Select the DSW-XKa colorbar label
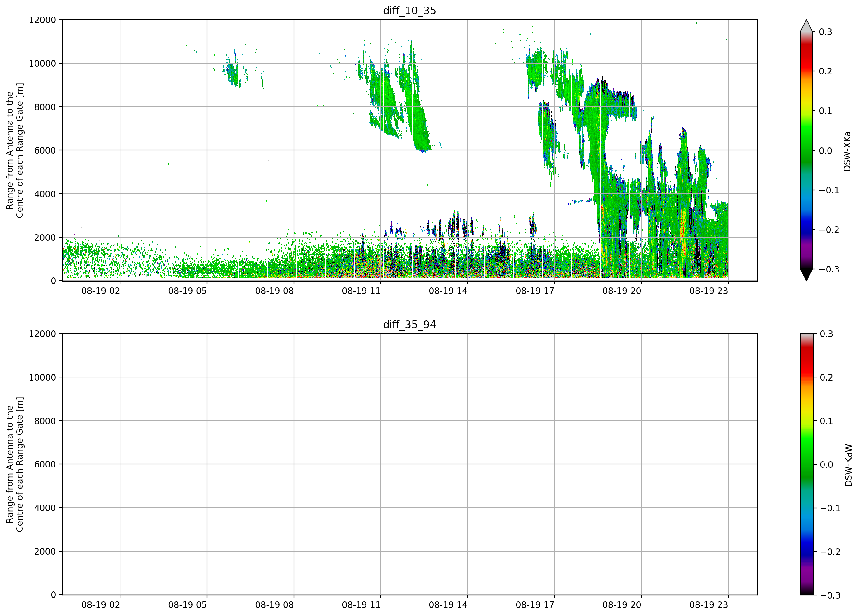This screenshot has width=859, height=616. coord(847,151)
